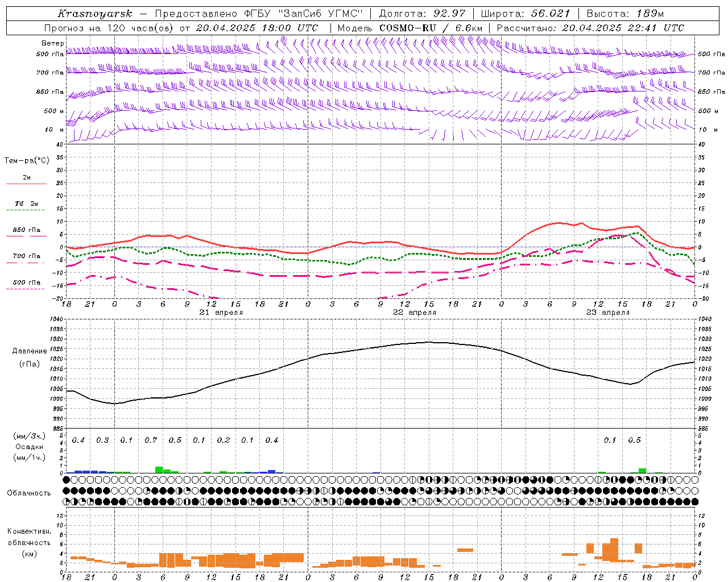Click the 'Осадки' precipitation label
Image resolution: width=728 pixels, height=582 pixels.
[x=29, y=447]
